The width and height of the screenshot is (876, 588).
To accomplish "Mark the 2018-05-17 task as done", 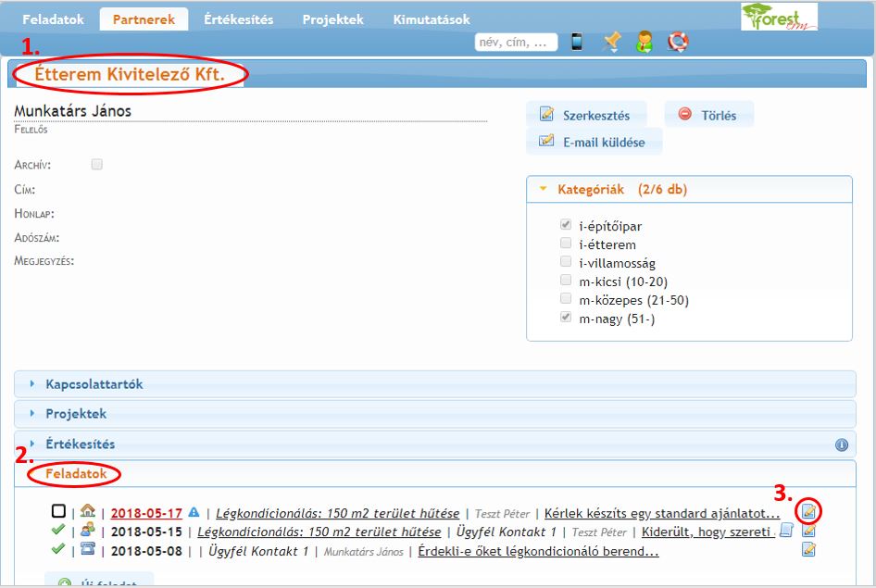I will click(x=59, y=511).
